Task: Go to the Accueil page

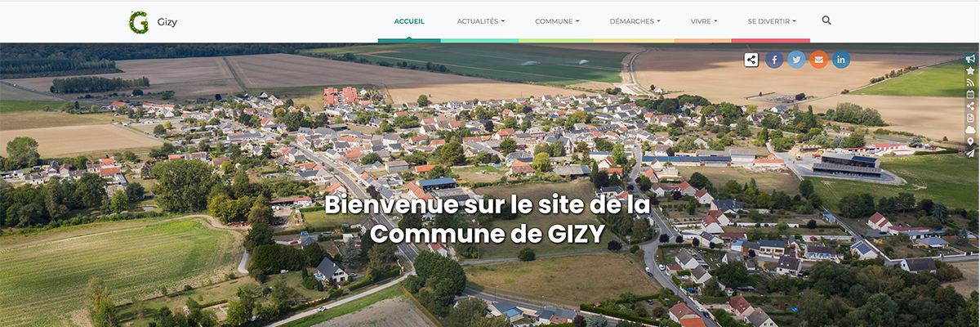Action: pyautogui.click(x=409, y=21)
